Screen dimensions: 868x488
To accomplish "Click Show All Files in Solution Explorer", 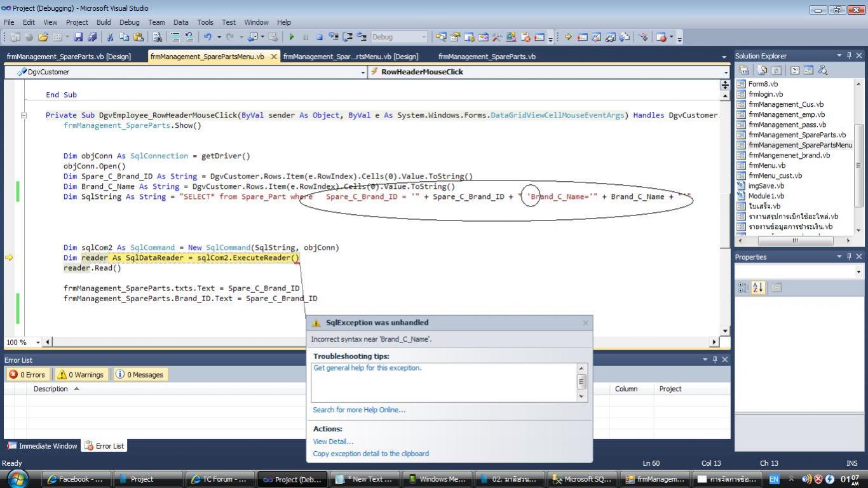I will pos(763,71).
